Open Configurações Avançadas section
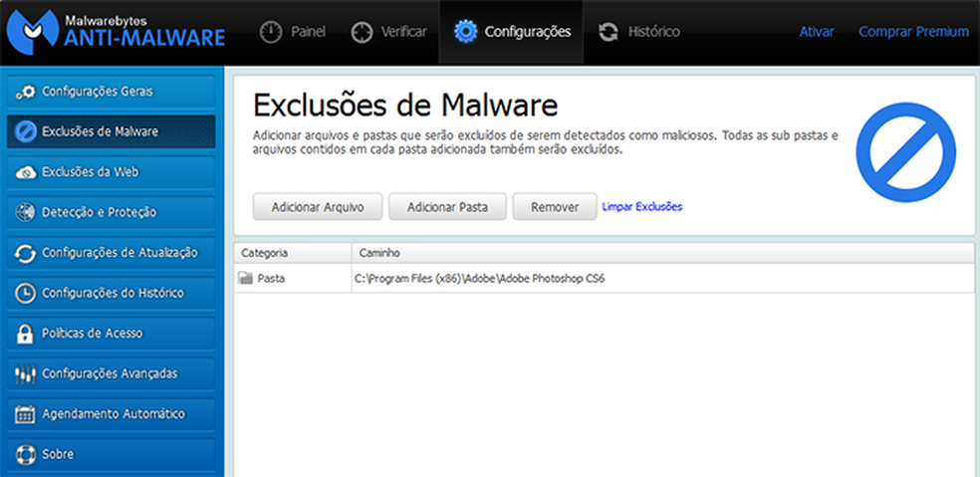980x477 pixels. (112, 373)
